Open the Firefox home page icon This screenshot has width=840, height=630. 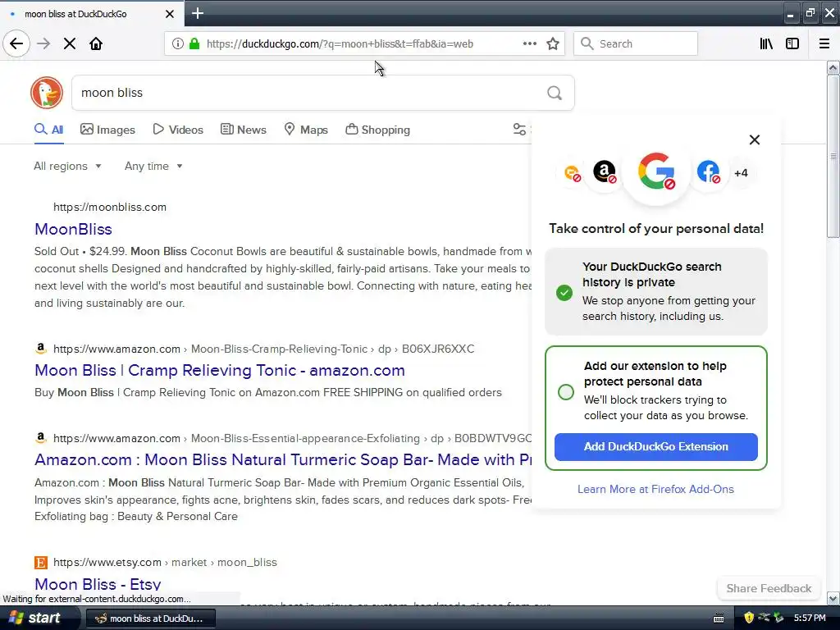(96, 43)
